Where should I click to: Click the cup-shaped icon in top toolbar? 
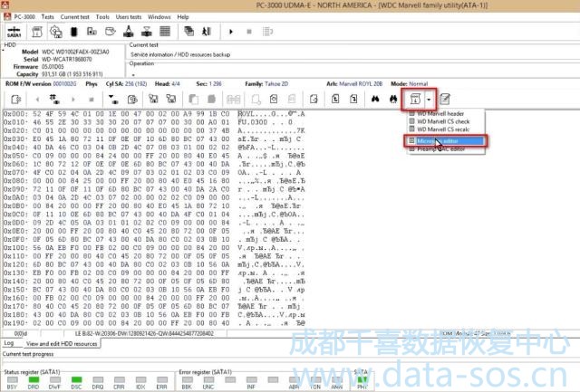tap(110, 32)
